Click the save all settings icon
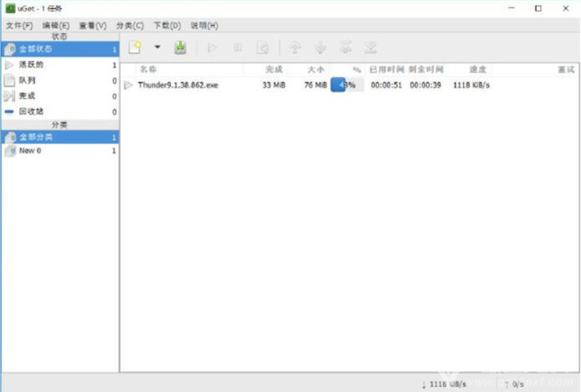Screen dimensions: 581x392 tap(180, 47)
